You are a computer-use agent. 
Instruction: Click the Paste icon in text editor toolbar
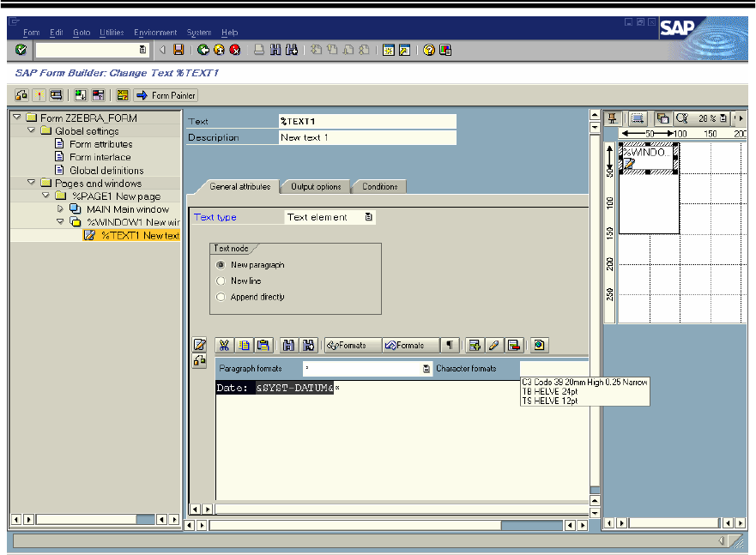(263, 345)
